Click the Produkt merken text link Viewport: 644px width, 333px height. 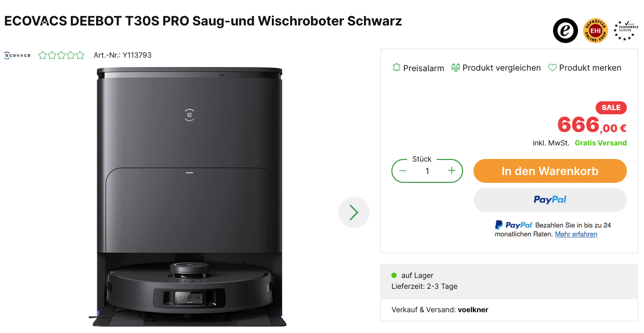pyautogui.click(x=590, y=68)
